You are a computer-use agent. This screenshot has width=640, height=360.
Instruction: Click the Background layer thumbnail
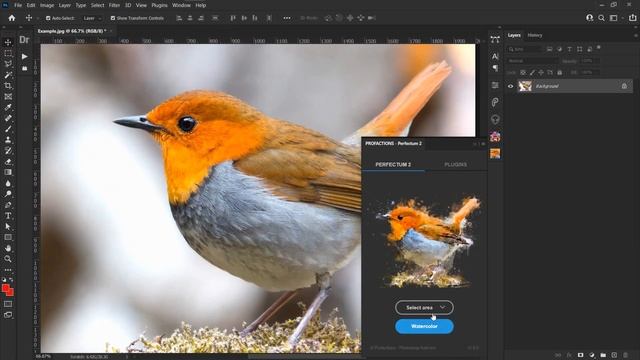pyautogui.click(x=525, y=86)
